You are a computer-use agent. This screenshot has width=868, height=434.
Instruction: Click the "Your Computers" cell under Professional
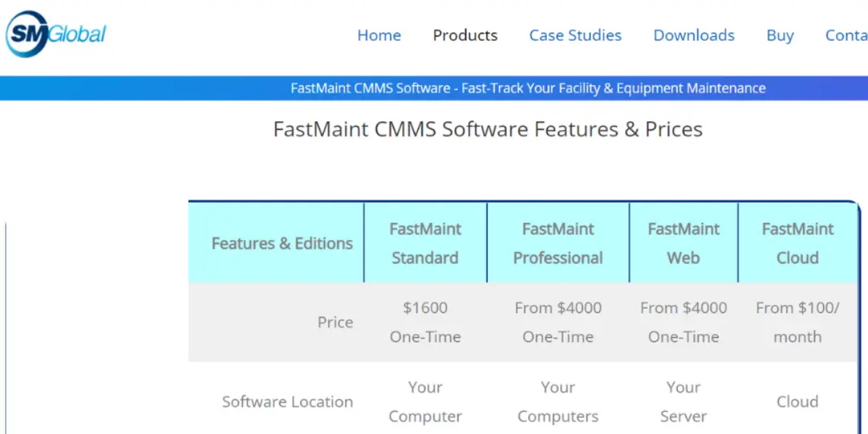[558, 402]
